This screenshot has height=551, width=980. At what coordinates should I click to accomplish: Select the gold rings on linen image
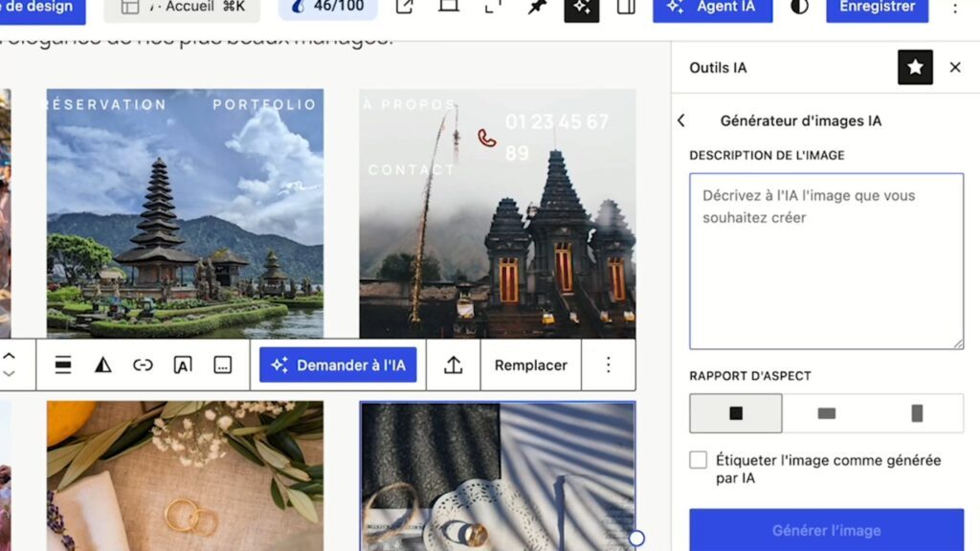pos(185,476)
